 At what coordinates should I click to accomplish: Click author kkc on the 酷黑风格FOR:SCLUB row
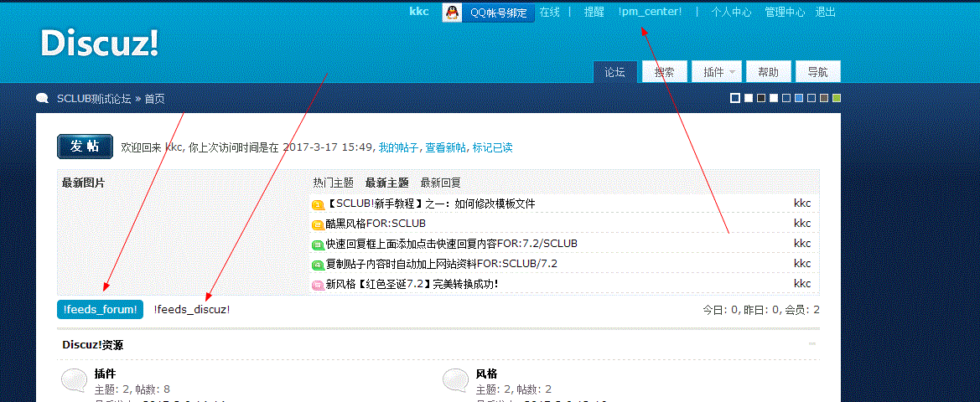[802, 224]
